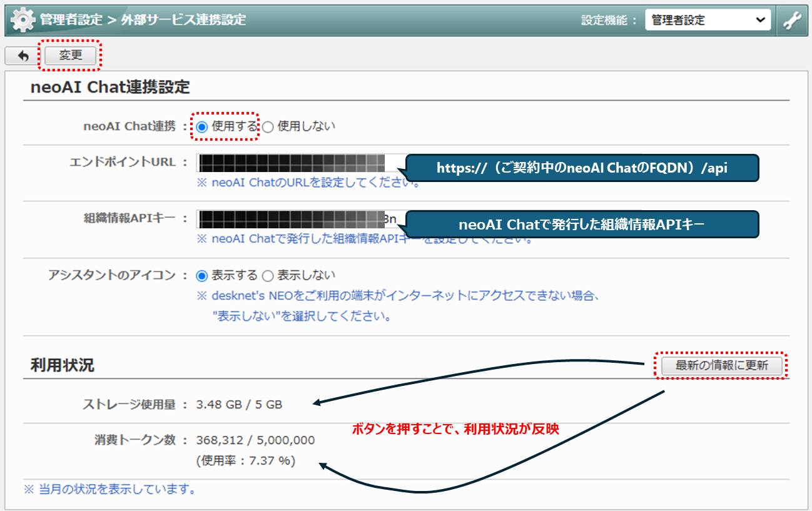Open the wrench tool icon at top right
Image resolution: width=812 pixels, height=511 pixels.
793,20
